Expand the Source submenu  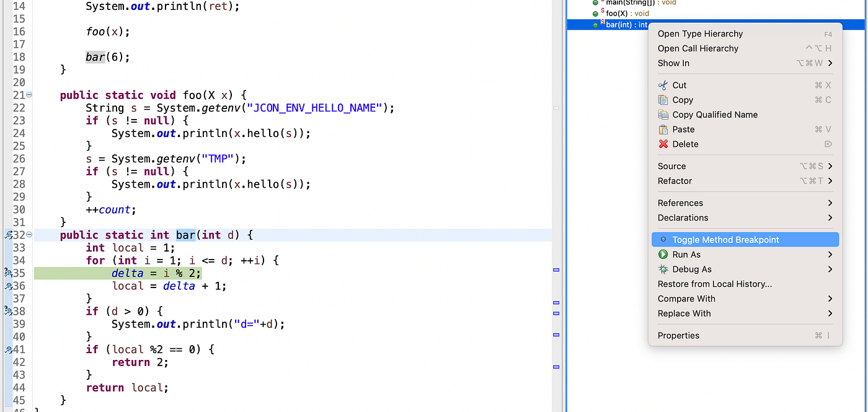746,166
